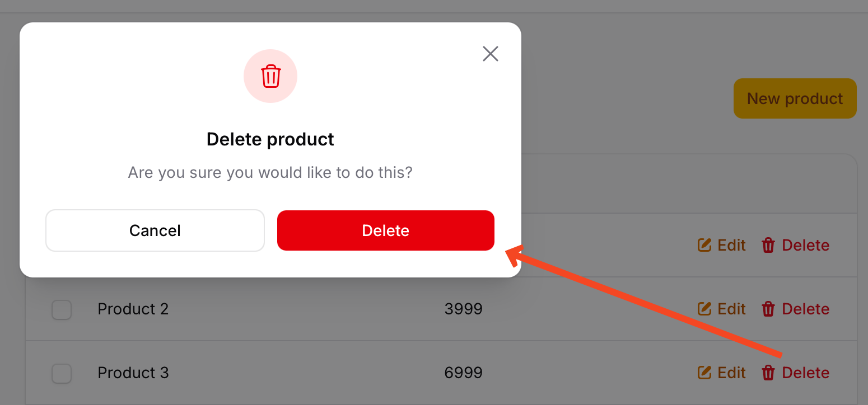
Task: Click the trash icon for Product 3
Action: point(769,373)
